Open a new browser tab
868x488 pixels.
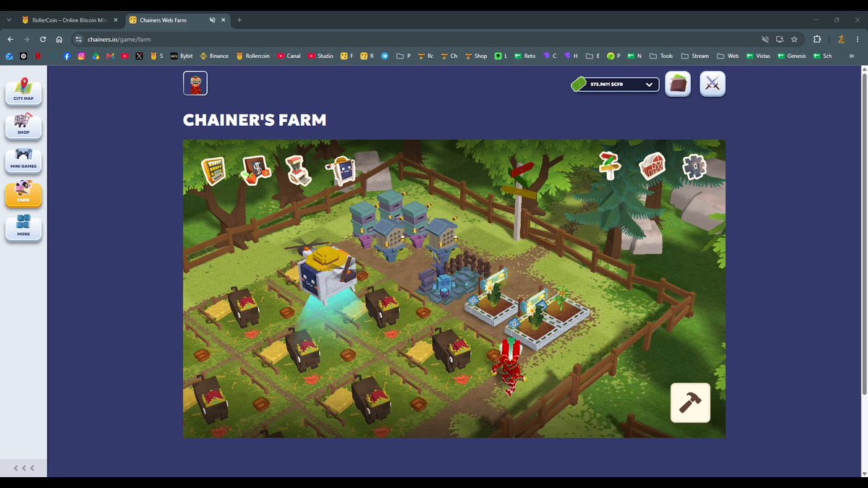coord(239,20)
